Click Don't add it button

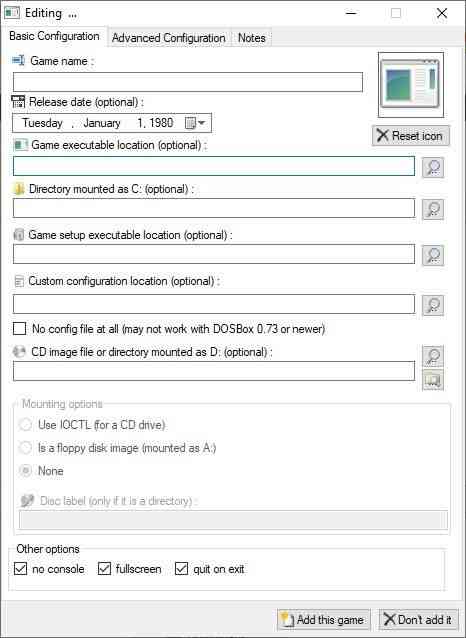click(x=418, y=619)
